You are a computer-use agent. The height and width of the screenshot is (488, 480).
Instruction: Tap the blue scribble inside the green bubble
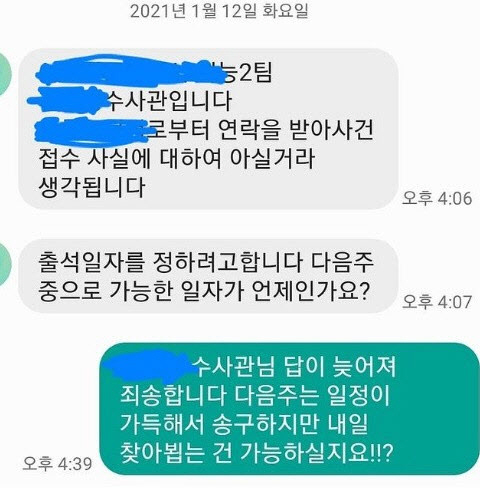coord(150,366)
